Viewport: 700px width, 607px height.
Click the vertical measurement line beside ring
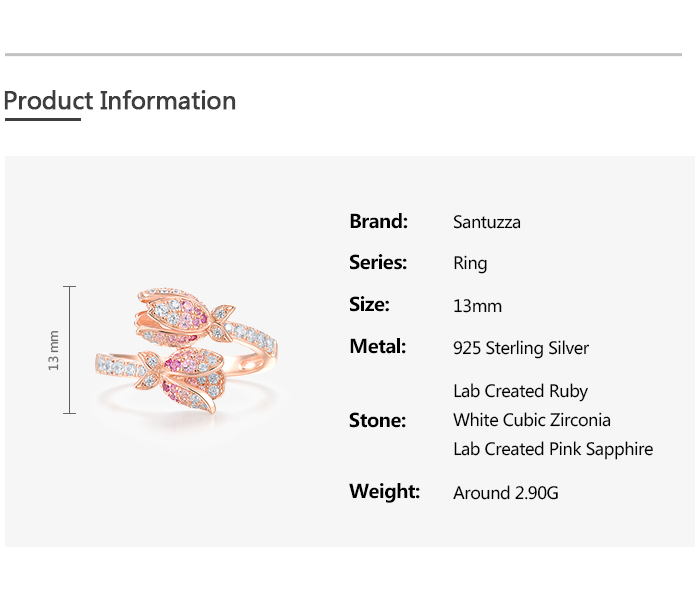[70, 350]
